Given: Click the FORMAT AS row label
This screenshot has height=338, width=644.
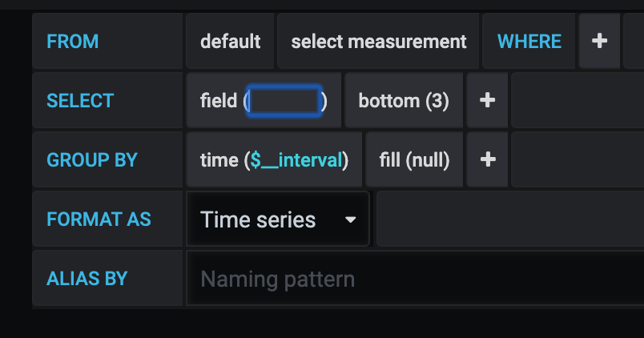Looking at the screenshot, I should tap(99, 219).
